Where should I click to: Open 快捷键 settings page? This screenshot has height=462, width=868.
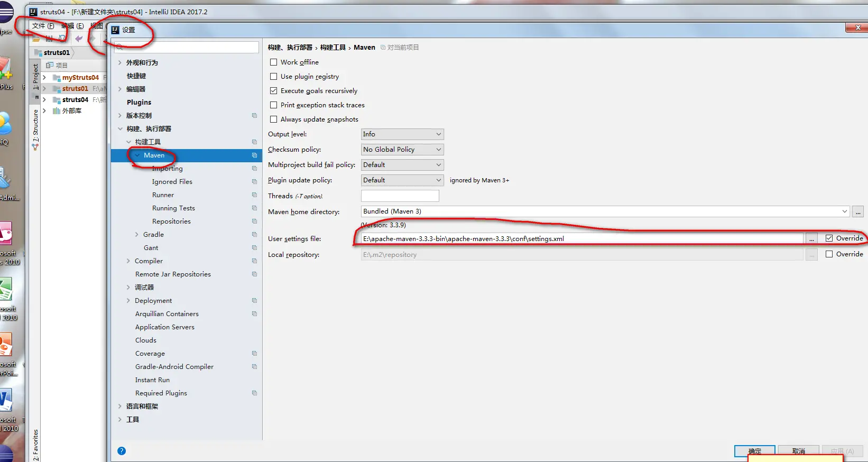136,76
